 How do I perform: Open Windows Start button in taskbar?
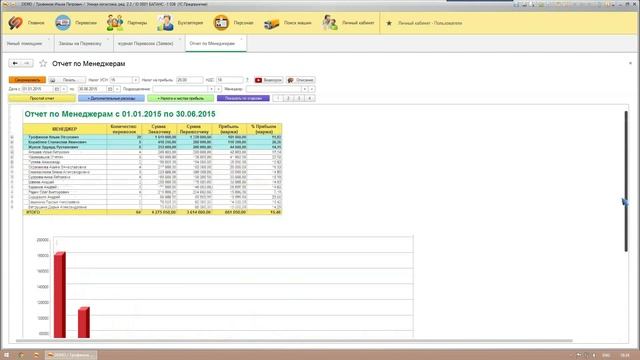(x=6, y=355)
